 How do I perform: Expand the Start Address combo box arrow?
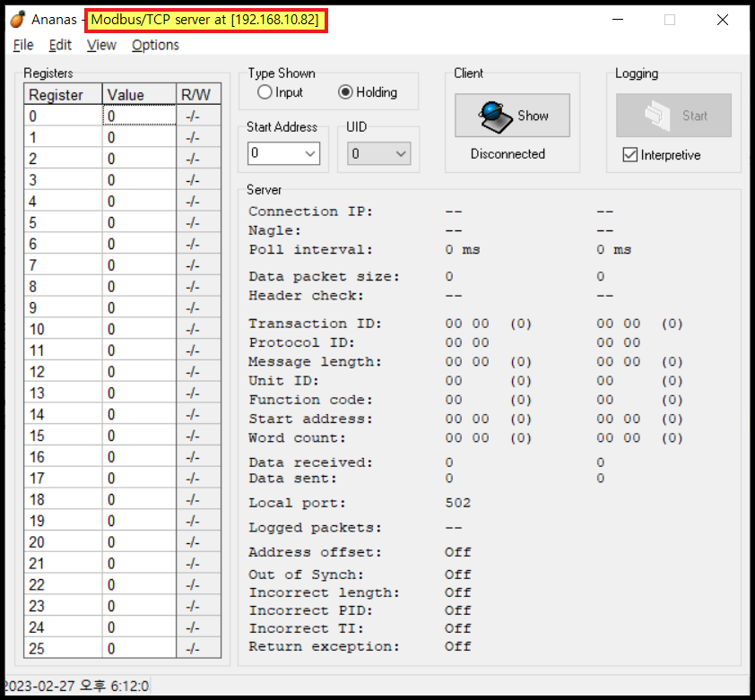click(x=309, y=153)
